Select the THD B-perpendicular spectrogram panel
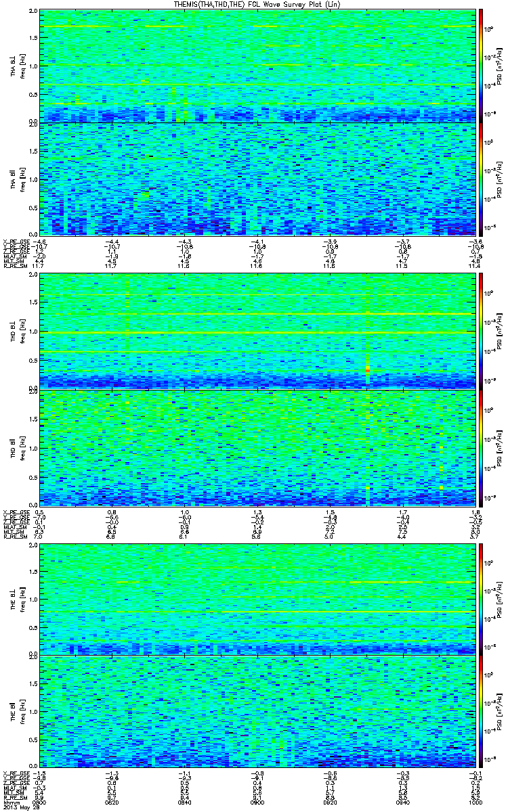 tap(257, 330)
